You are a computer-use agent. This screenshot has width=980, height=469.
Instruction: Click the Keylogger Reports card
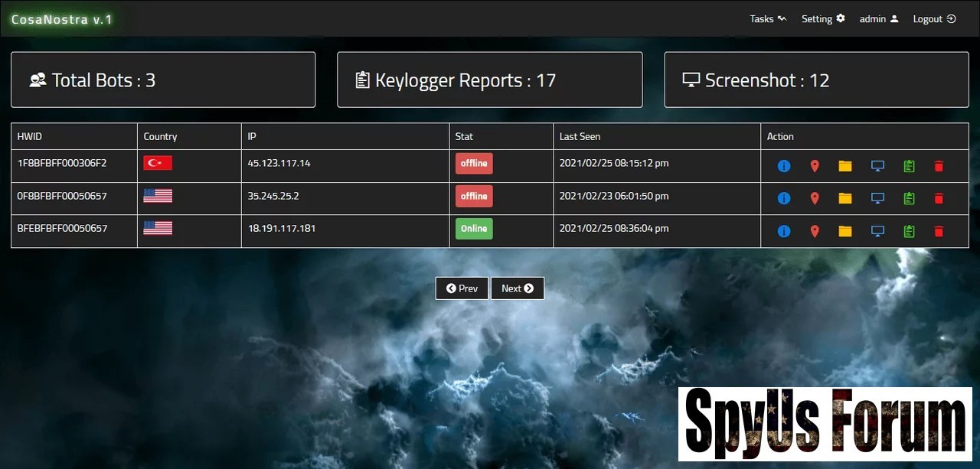(489, 80)
